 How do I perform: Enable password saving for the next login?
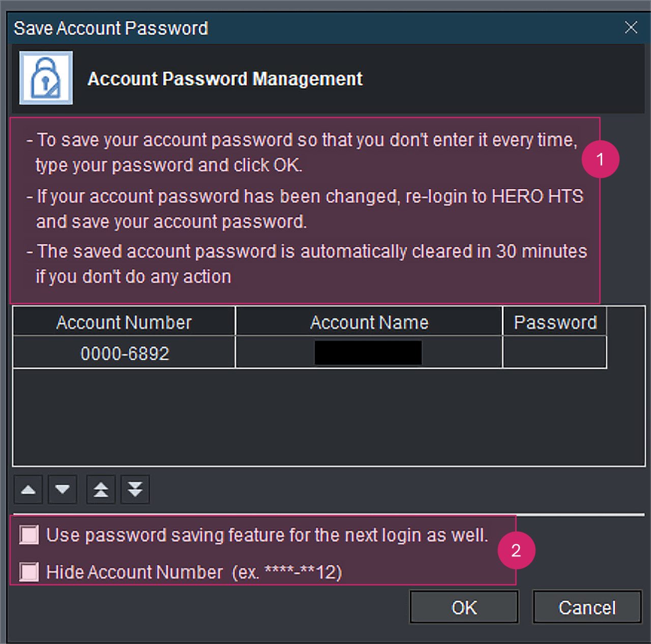point(29,535)
